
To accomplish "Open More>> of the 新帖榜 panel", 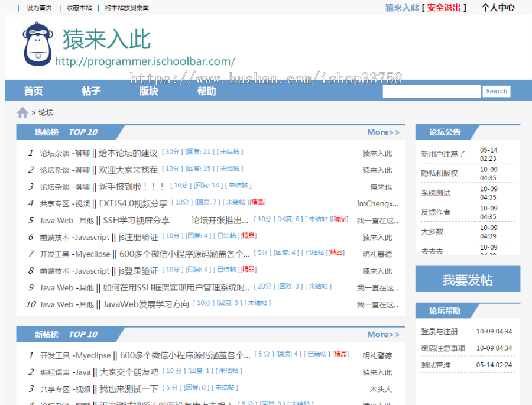I will (x=383, y=334).
